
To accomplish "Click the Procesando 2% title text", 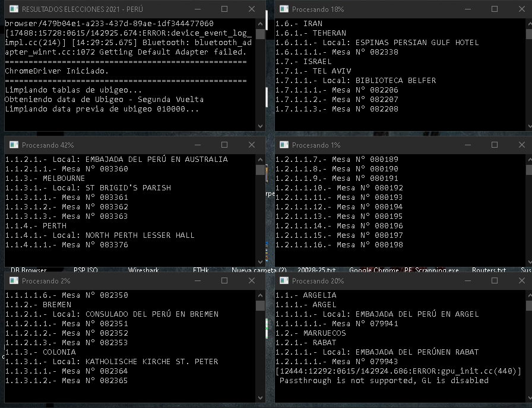I will (46, 281).
